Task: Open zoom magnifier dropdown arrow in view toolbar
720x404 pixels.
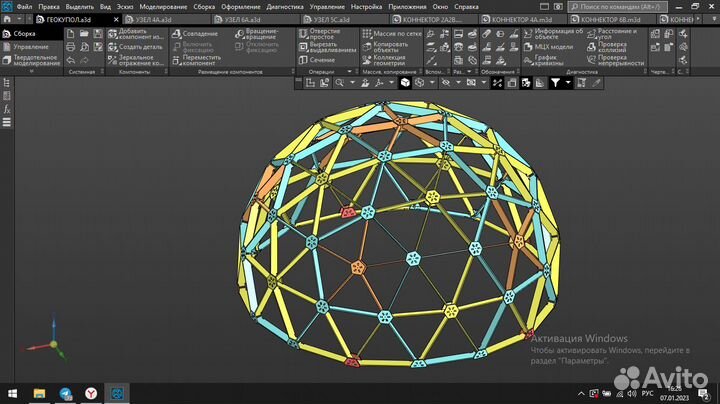Action: coord(352,83)
